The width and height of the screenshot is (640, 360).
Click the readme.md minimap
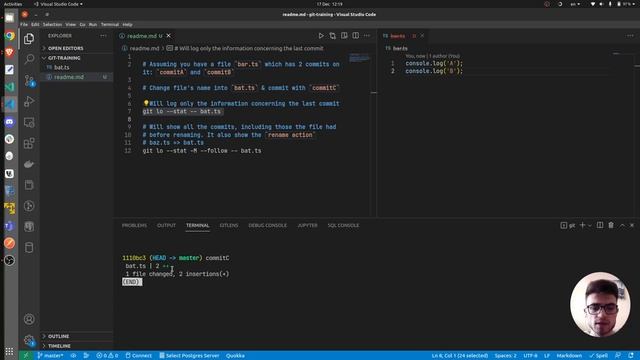pyautogui.click(x=359, y=59)
